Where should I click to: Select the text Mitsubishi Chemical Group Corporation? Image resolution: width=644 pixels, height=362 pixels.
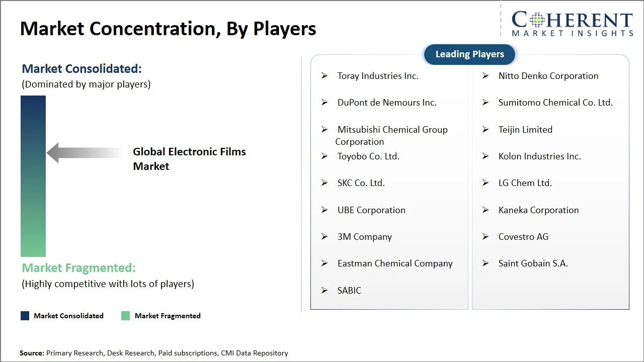391,136
